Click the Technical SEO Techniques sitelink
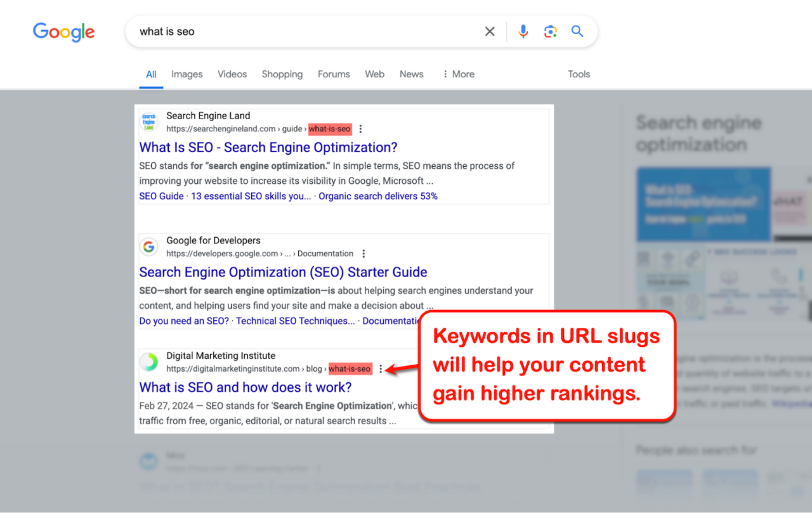This screenshot has width=812, height=513. 295,321
